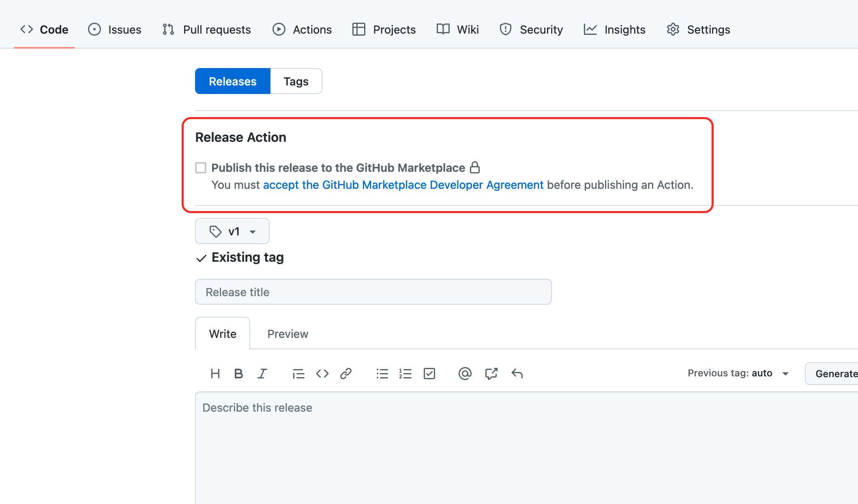
Task: Create a bulleted list
Action: (382, 373)
